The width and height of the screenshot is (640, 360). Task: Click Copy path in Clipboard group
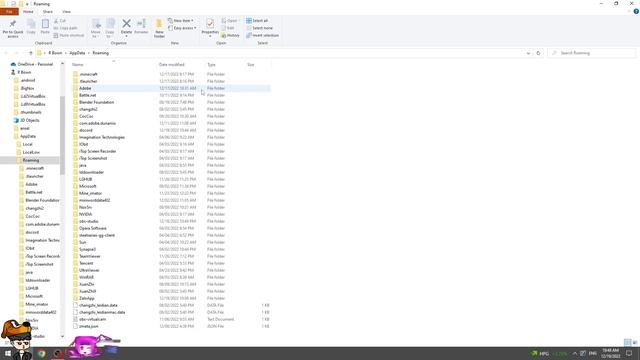coord(65,28)
